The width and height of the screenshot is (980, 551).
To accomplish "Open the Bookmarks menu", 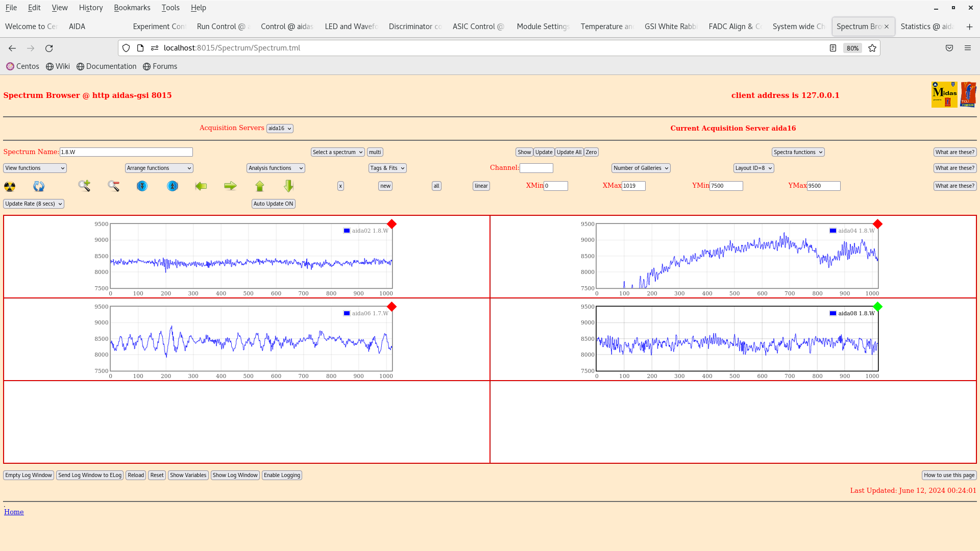I will click(x=132, y=8).
